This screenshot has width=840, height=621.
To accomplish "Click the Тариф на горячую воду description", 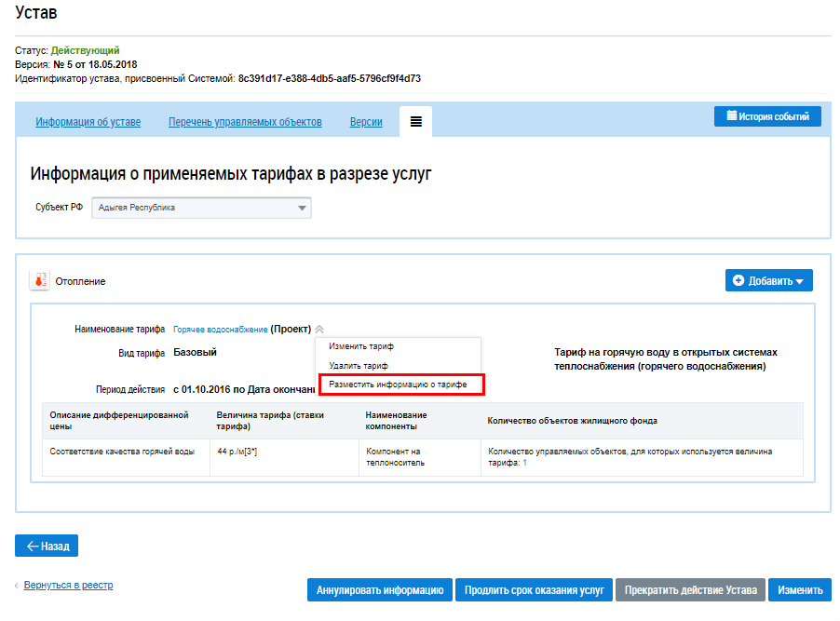I will click(x=665, y=359).
